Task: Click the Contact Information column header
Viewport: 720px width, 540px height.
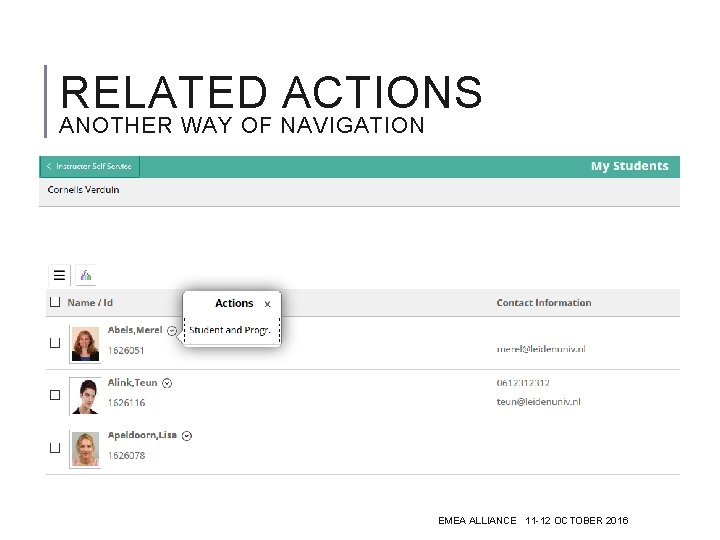Action: 544,303
